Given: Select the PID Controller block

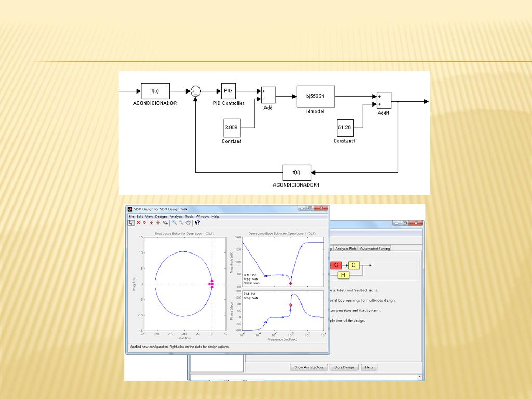Looking at the screenshot, I should 229,91.
